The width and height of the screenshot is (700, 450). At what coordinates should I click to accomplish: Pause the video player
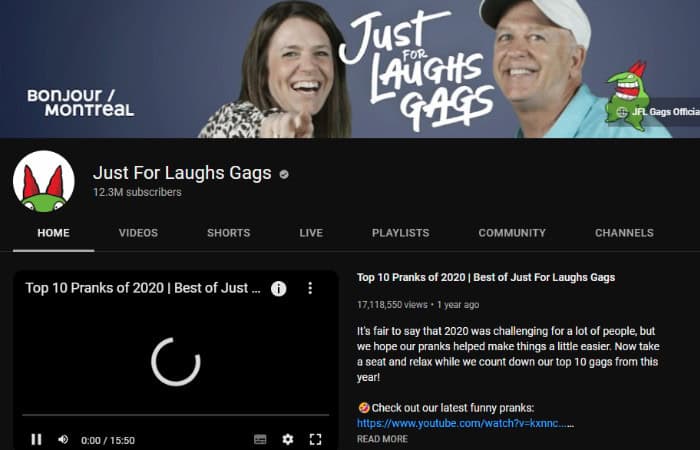37,439
